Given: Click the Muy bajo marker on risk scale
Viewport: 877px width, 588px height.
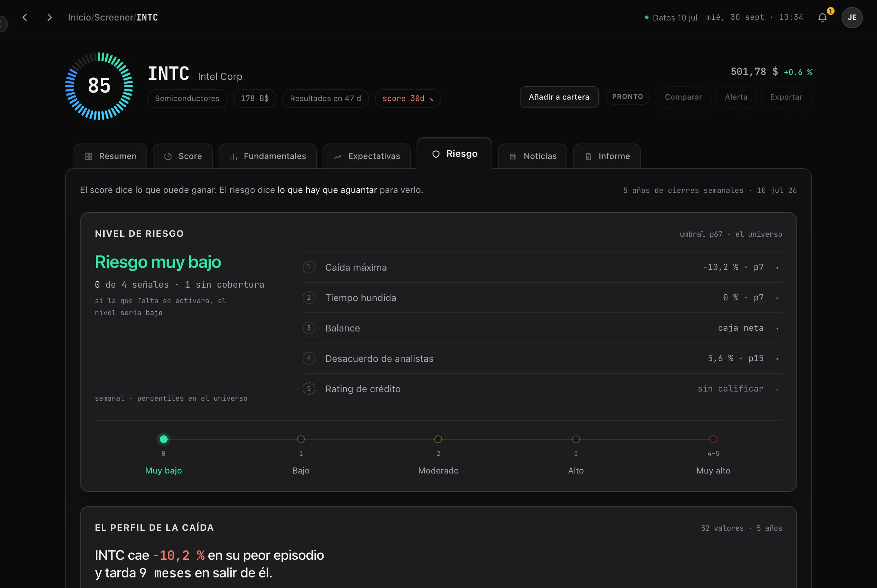Looking at the screenshot, I should pos(164,439).
